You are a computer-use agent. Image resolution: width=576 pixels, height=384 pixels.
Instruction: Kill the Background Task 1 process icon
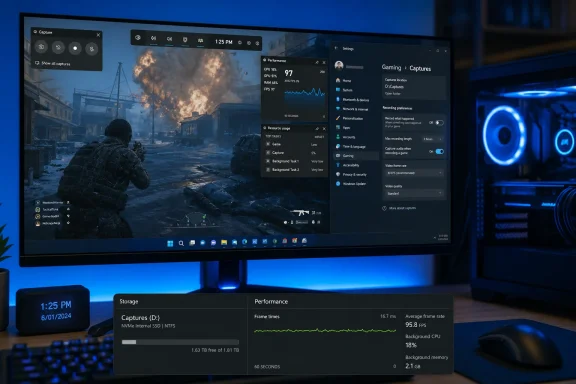pos(268,161)
